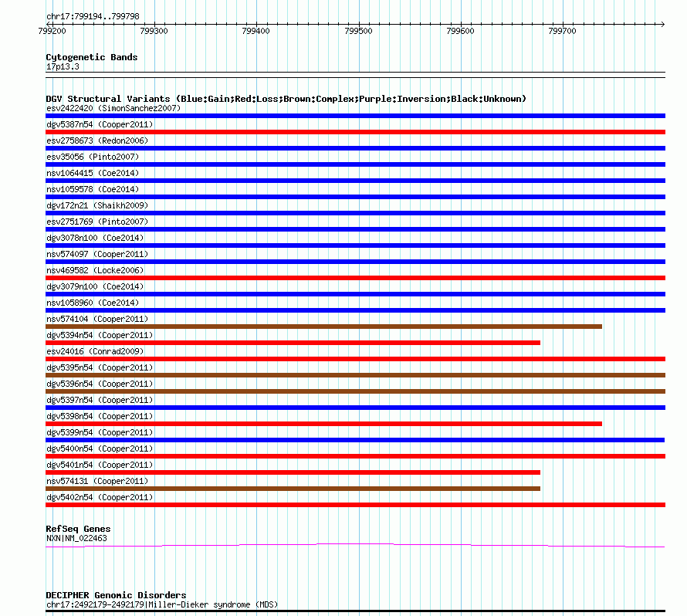Select the red bar under dgv5402n54
Viewport: 687px width, 616px height.
[x=355, y=505]
